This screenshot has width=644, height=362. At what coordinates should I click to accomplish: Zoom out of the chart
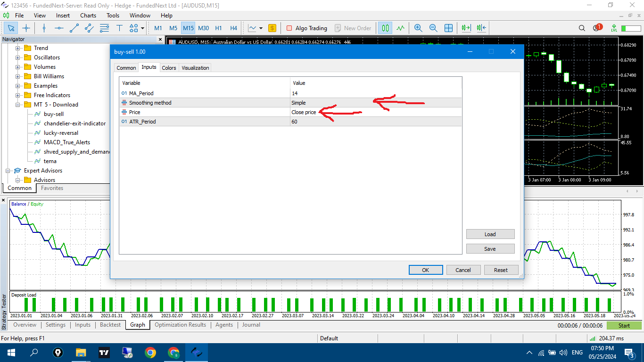433,28
